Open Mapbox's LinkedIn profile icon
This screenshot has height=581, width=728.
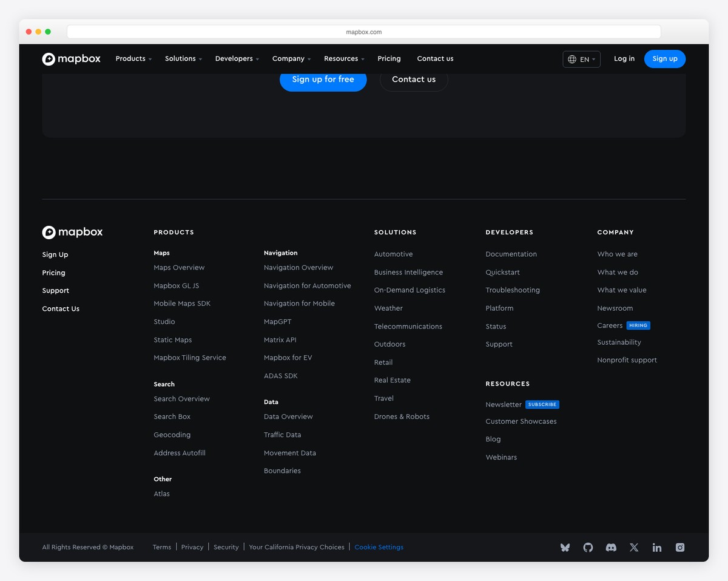(x=656, y=547)
